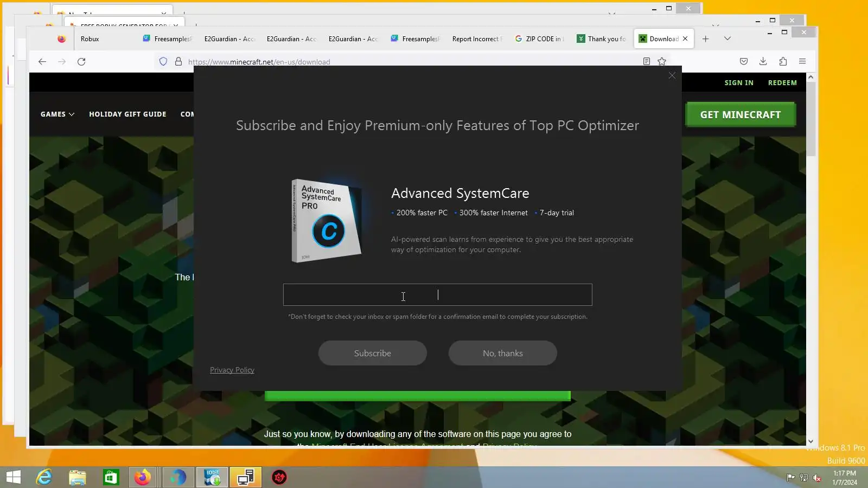This screenshot has height=488, width=868.
Task: Open the IObit installer taskbar icon
Action: pyautogui.click(x=212, y=477)
